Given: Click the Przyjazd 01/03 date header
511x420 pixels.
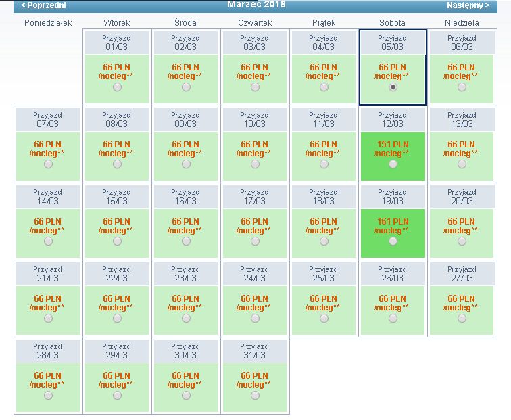Looking at the screenshot, I should 117,43.
